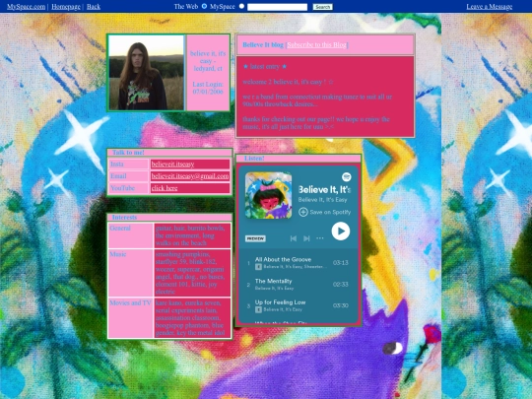Screen dimensions: 532x399
Task: Play track Up for Feeling Low
Action: tap(280, 302)
